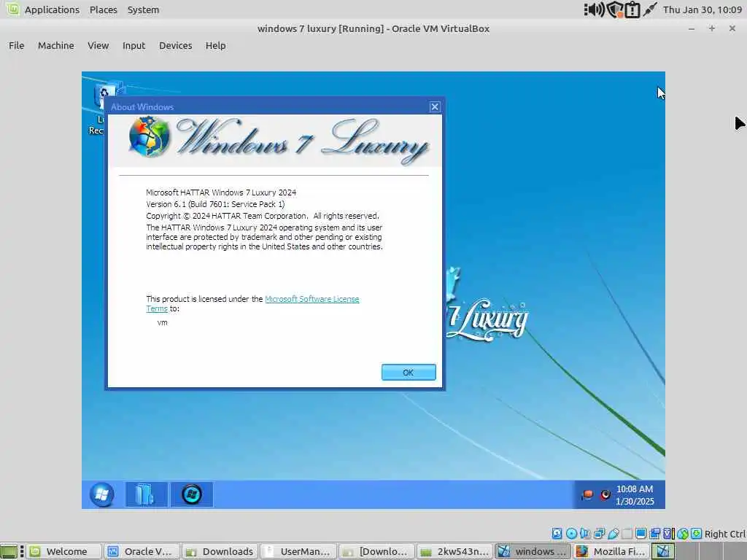Minimize the VirtualBox VM window
This screenshot has width=747, height=560.
[x=692, y=28]
